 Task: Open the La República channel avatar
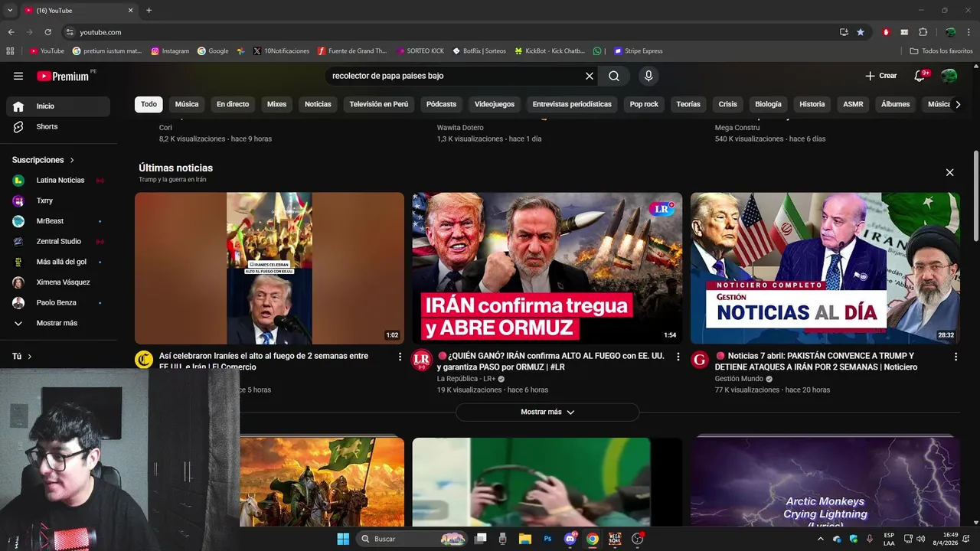click(422, 360)
